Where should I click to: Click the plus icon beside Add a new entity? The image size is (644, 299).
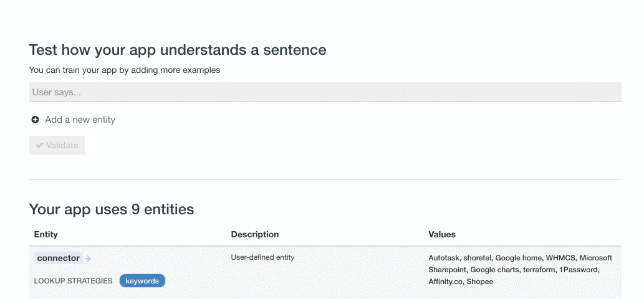click(x=36, y=120)
